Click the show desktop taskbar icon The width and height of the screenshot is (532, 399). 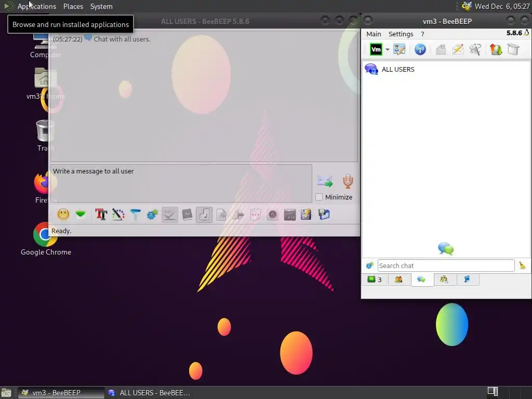[6, 393]
